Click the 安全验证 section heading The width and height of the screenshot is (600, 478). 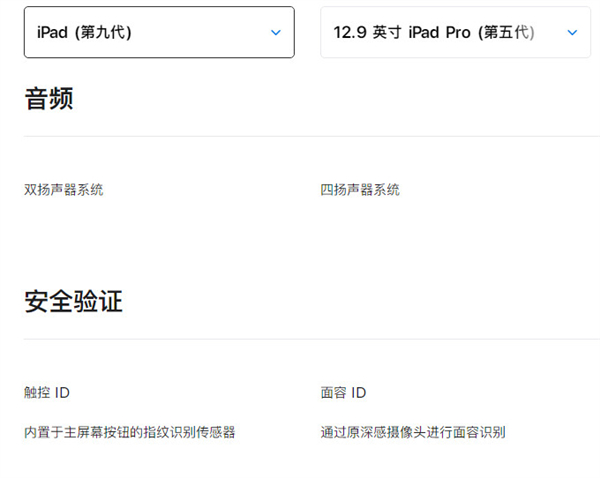73,301
